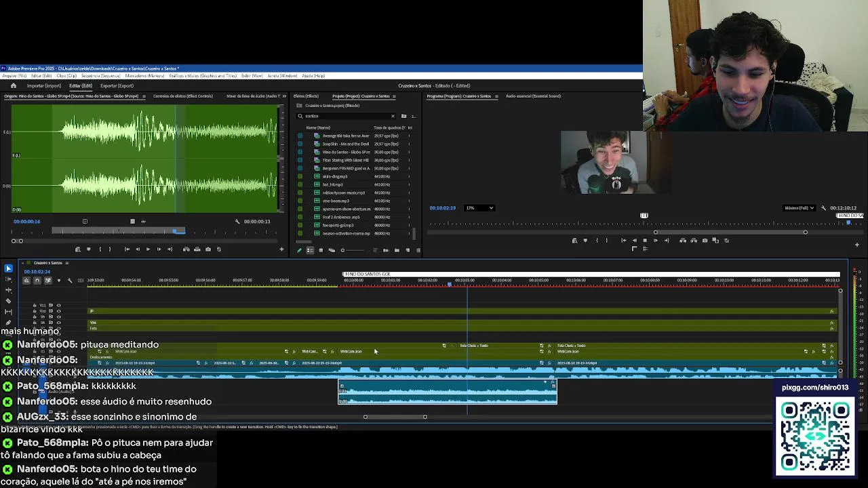Click Insert button in Source monitor
The image size is (868, 488).
(x=186, y=249)
